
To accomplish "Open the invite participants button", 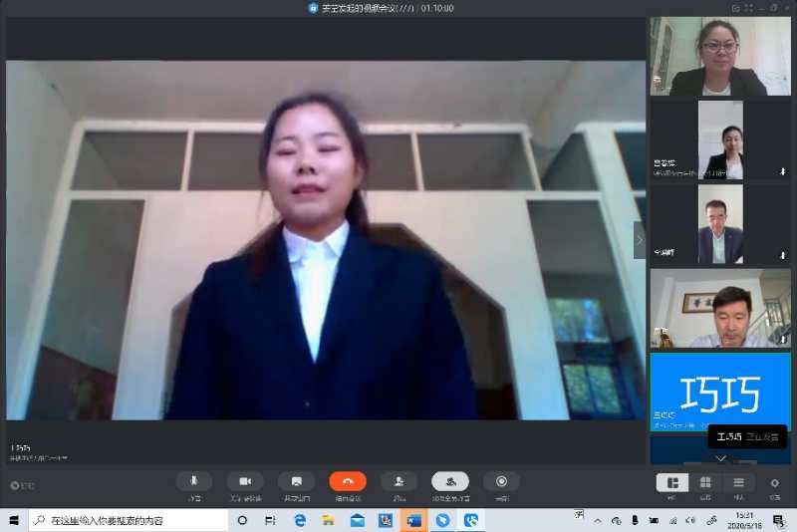I will tap(398, 481).
